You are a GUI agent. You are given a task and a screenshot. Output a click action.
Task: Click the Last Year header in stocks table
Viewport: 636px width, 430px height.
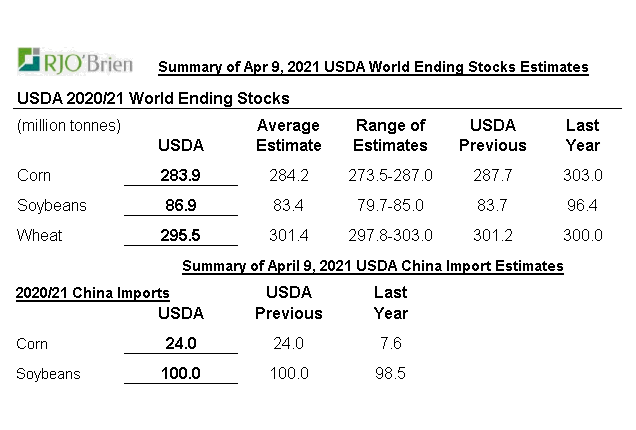click(x=583, y=135)
